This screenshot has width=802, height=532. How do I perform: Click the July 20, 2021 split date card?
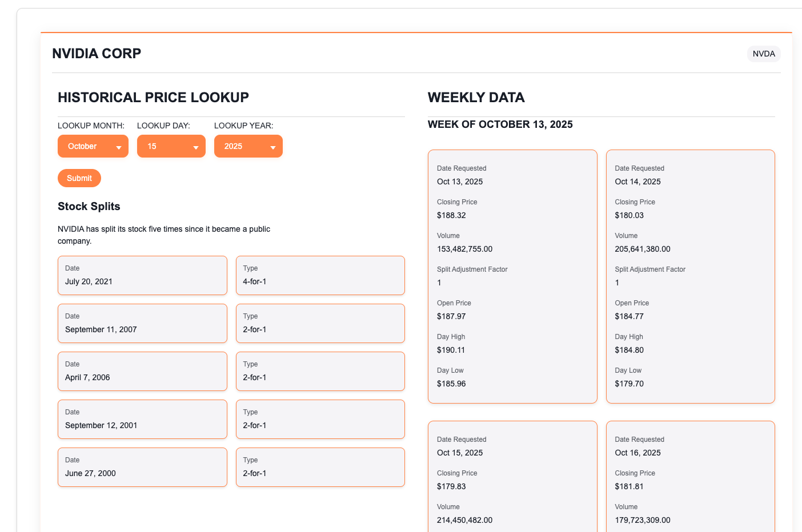point(142,275)
